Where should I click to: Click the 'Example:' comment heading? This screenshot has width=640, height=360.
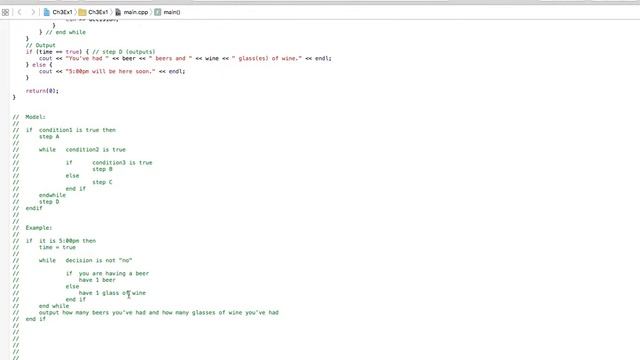[39, 228]
